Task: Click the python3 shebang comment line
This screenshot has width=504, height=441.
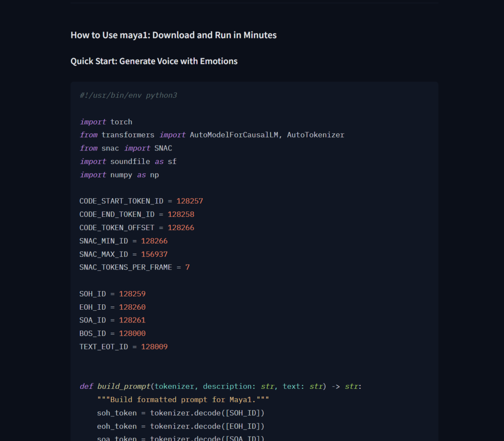Action: tap(128, 95)
